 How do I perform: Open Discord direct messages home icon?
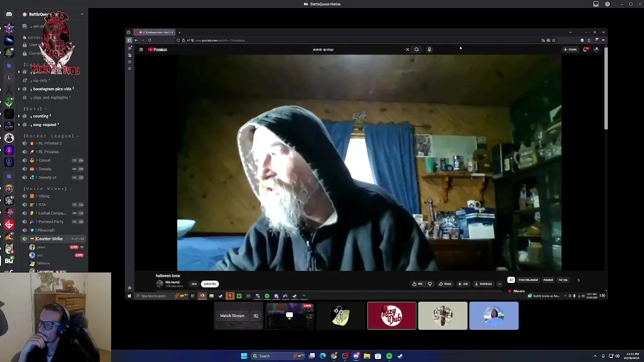click(x=9, y=14)
